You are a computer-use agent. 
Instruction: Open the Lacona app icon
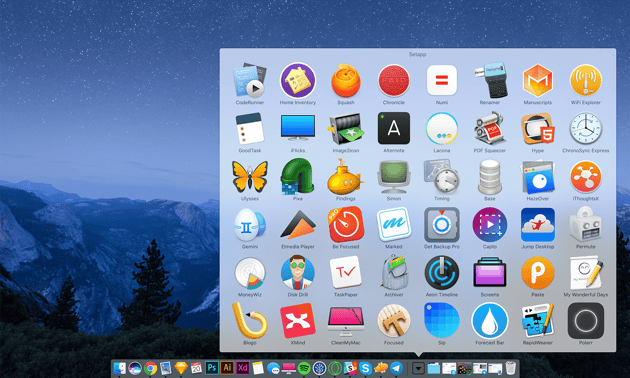tap(442, 128)
